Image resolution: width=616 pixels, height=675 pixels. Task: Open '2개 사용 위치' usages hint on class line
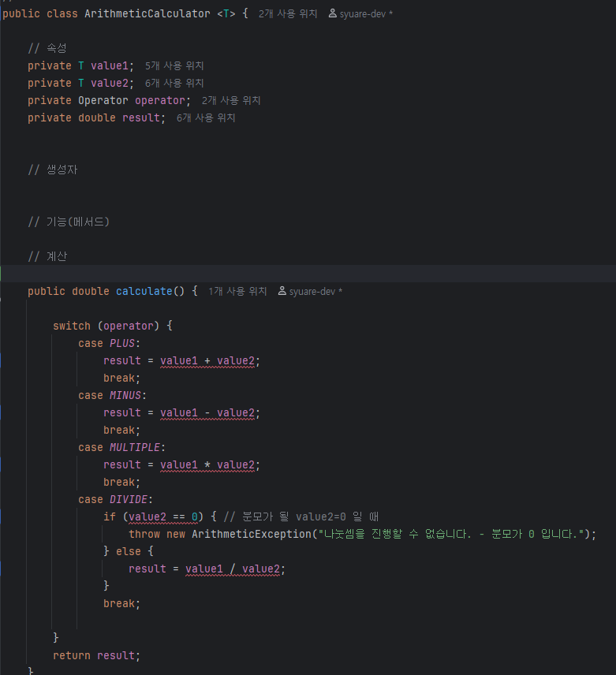coord(288,13)
